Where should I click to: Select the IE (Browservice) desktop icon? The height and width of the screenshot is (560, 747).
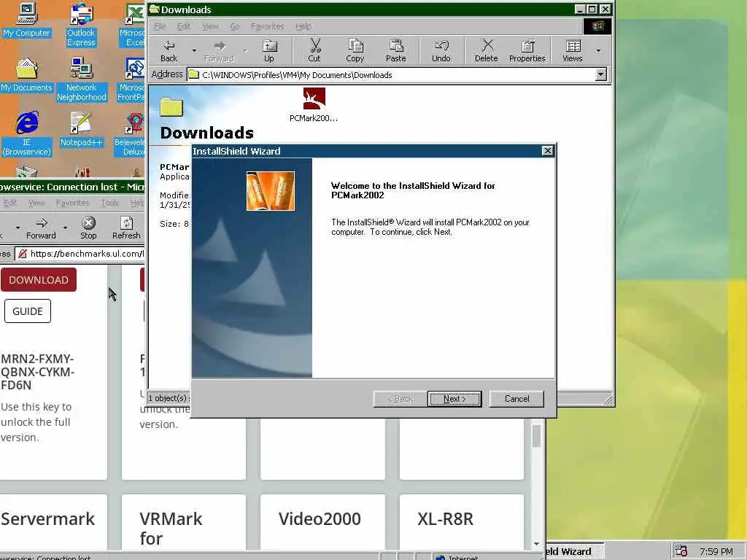click(27, 134)
